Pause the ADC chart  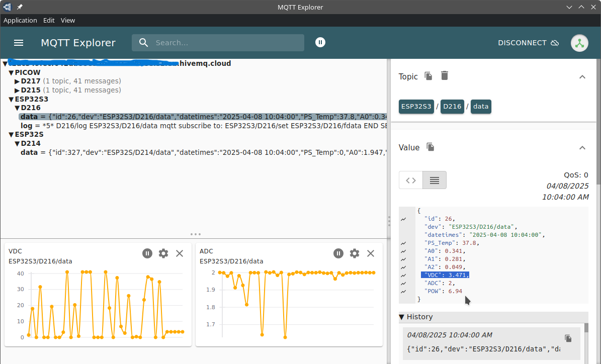point(338,253)
